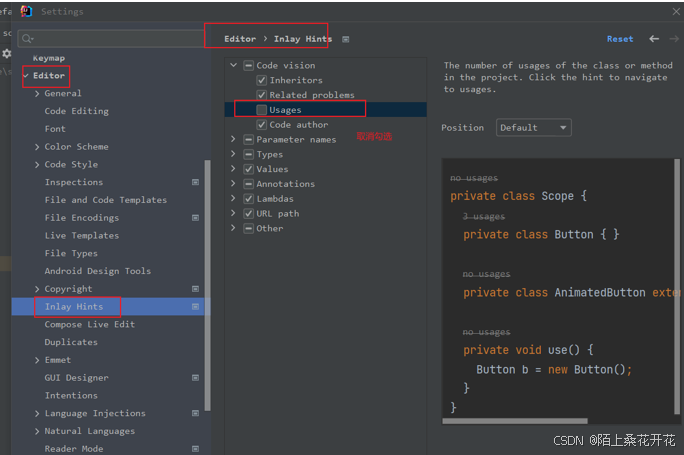Image resolution: width=684 pixels, height=455 pixels.
Task: Expand the Other group
Action: point(233,228)
